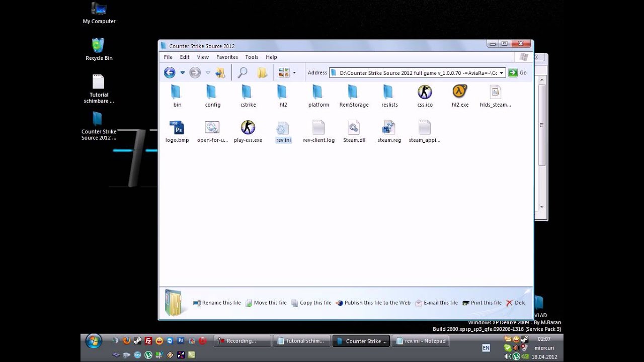Click Rename this file link

[x=217, y=303]
